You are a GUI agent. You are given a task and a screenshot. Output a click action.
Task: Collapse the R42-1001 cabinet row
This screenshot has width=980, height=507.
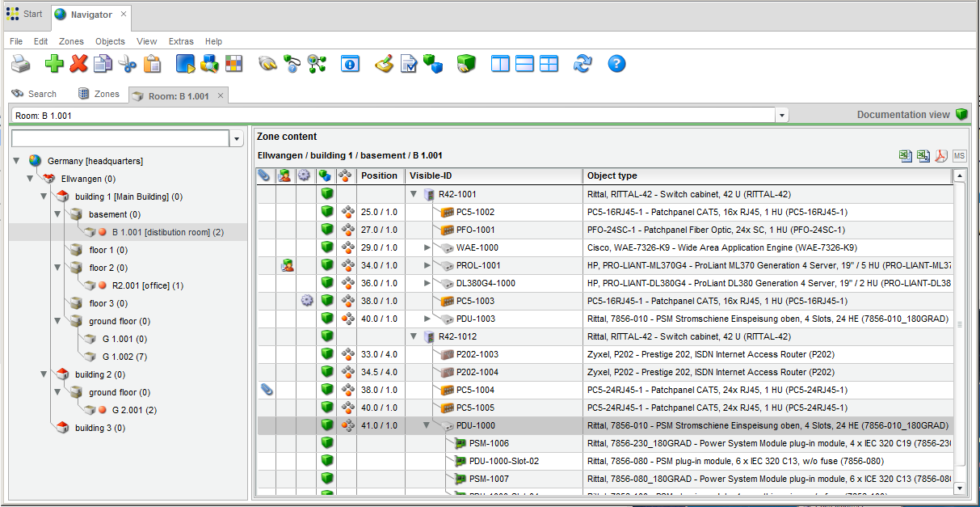pos(414,194)
